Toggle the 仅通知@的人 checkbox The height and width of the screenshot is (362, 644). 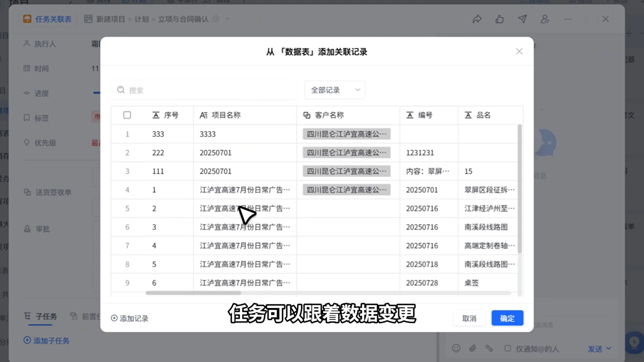click(508, 348)
